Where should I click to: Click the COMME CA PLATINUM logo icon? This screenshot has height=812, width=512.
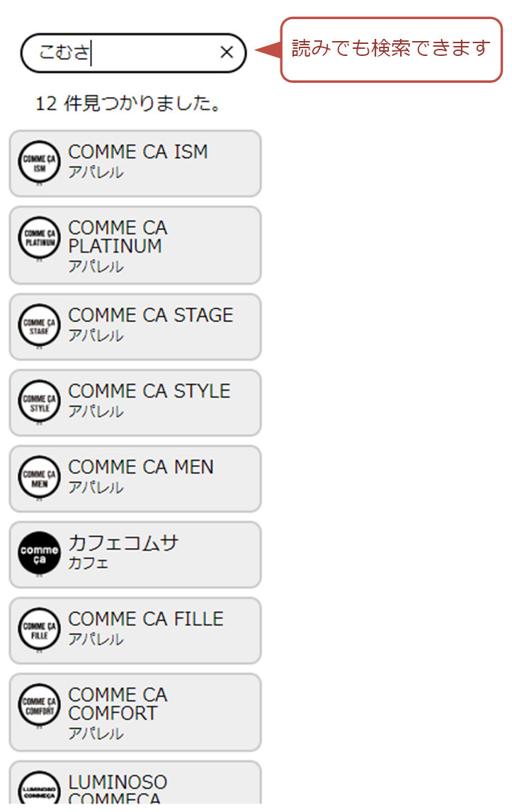(x=40, y=237)
